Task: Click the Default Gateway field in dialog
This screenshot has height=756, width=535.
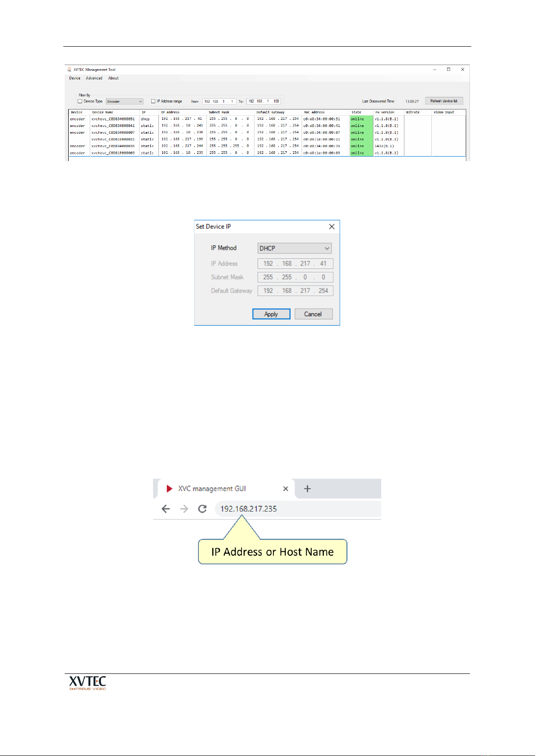Action: tap(295, 291)
